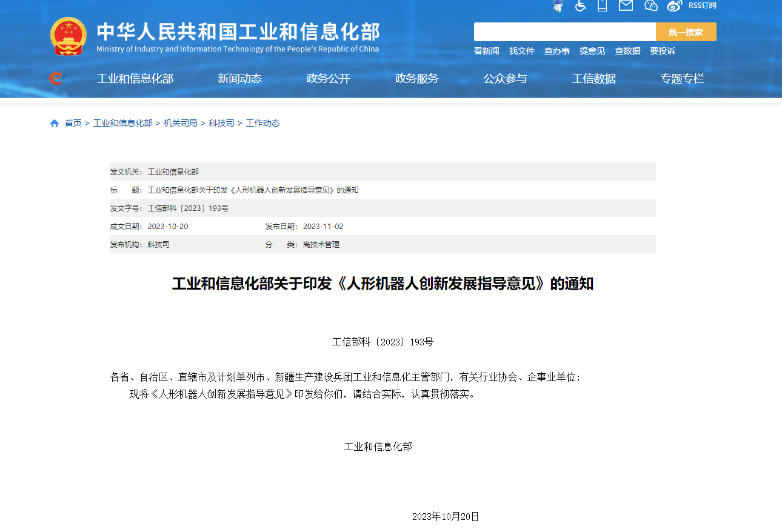Open 新闻动态 navigation menu
The width and height of the screenshot is (782, 532).
239,78
